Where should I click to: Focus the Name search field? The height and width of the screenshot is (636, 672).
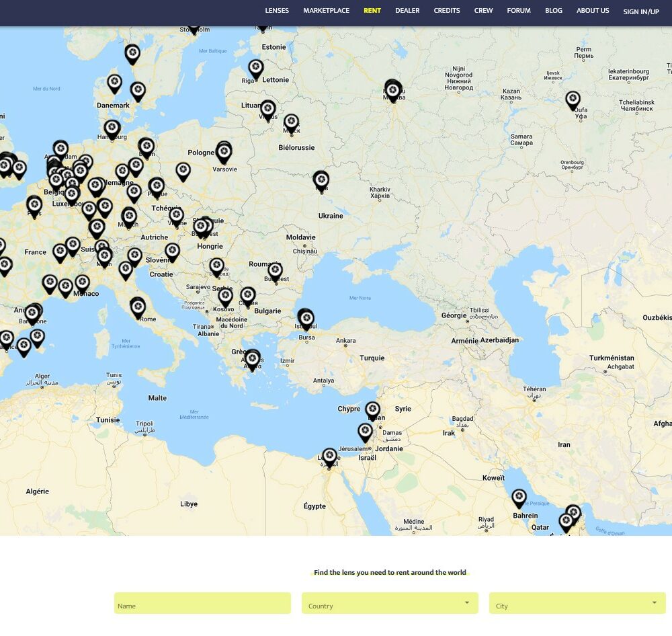(x=202, y=604)
